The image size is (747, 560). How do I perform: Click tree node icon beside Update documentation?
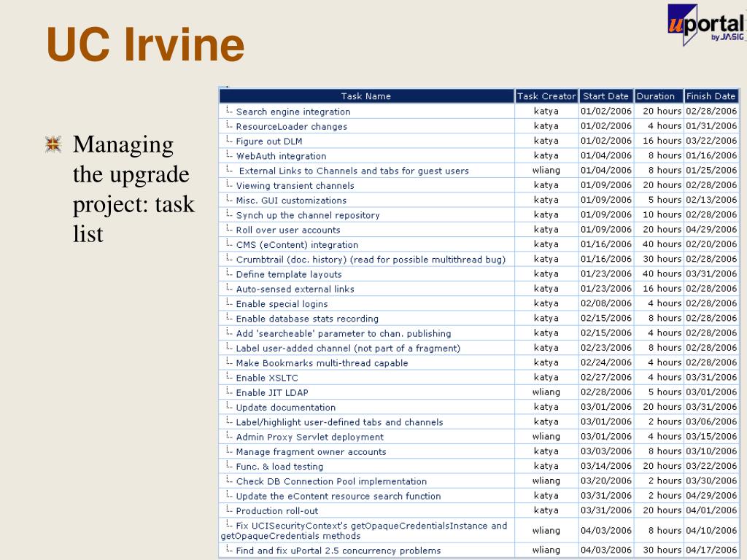point(229,405)
